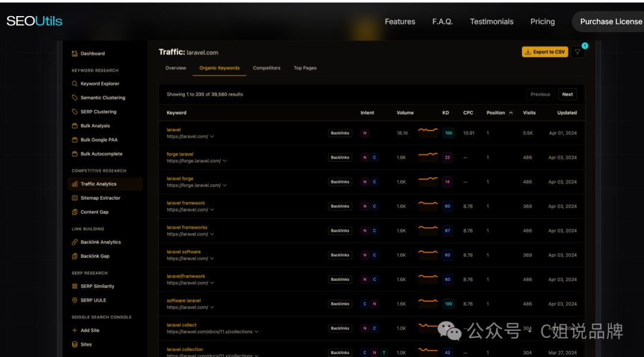
Task: Open the laravel keyword link
Action: tap(174, 130)
